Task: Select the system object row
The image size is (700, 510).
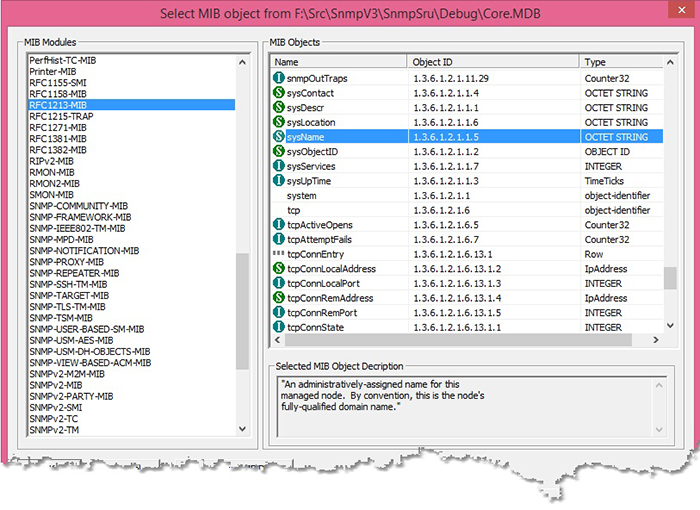Action: coord(467,195)
